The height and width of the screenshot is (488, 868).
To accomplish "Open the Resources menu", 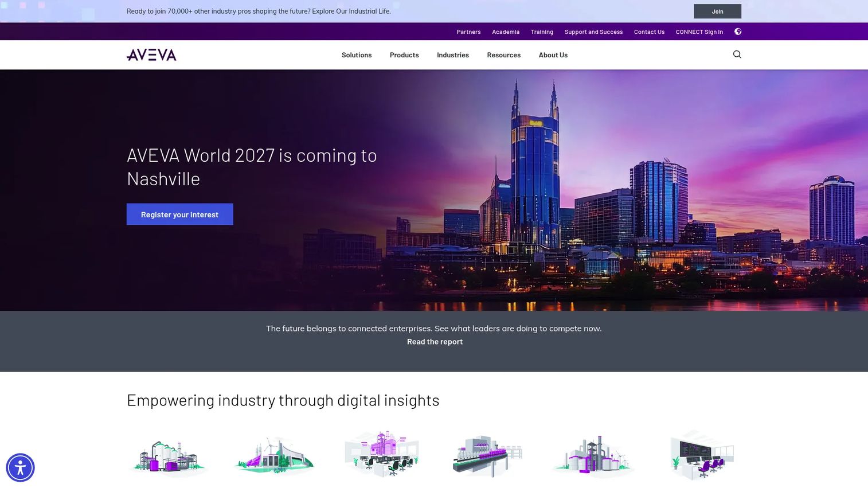I will pos(504,55).
